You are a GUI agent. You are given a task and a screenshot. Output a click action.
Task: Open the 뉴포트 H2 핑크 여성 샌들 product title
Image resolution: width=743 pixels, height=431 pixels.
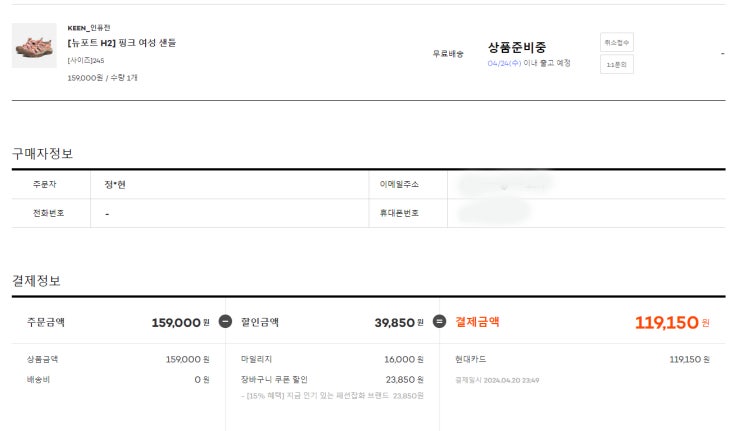(x=122, y=43)
